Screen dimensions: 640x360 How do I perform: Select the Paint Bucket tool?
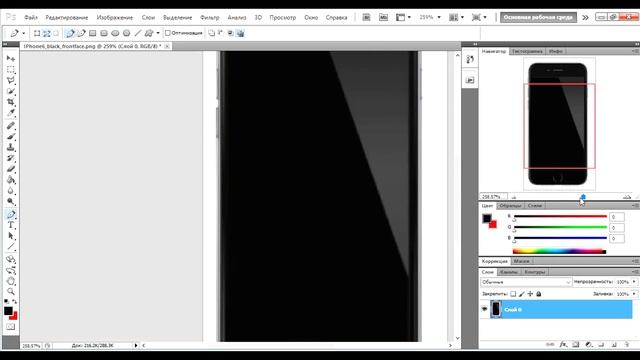click(11, 180)
